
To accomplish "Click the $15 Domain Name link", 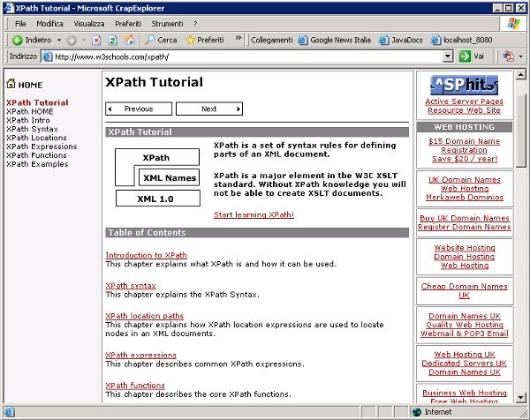I will pos(464,141).
